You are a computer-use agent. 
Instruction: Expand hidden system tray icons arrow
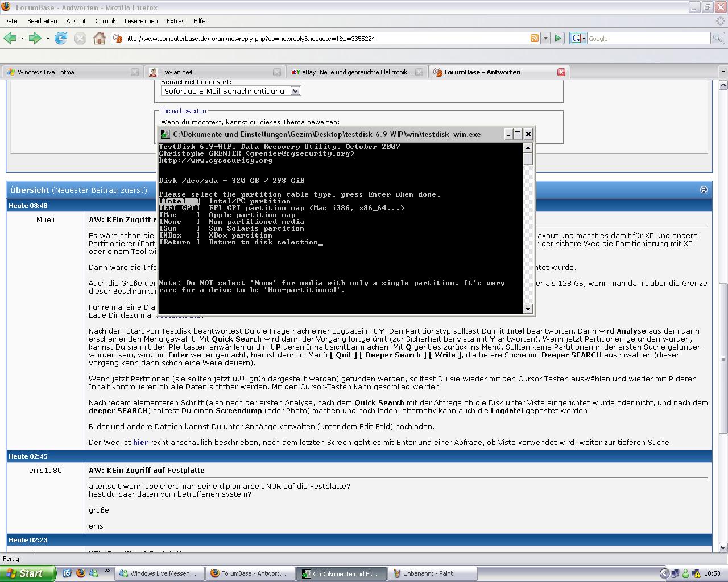pos(664,573)
